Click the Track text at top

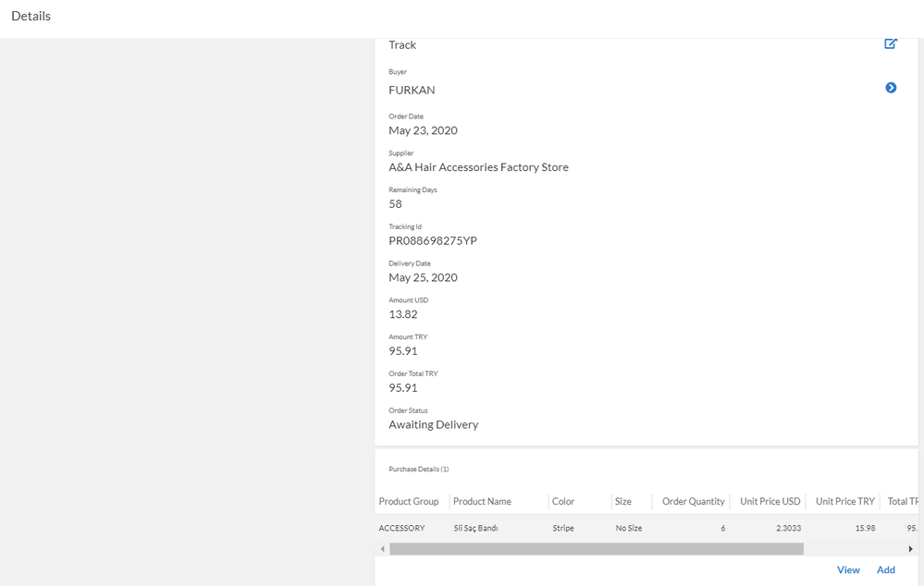(402, 44)
